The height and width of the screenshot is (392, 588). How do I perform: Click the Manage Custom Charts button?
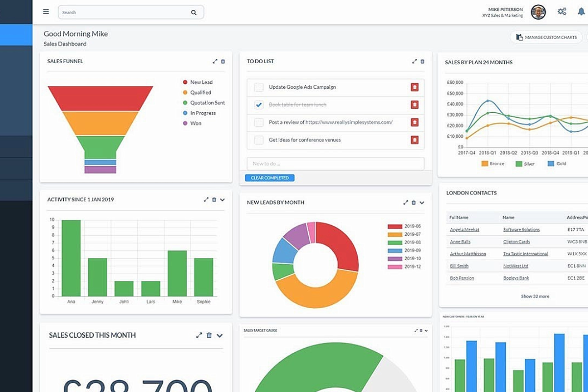pos(546,37)
